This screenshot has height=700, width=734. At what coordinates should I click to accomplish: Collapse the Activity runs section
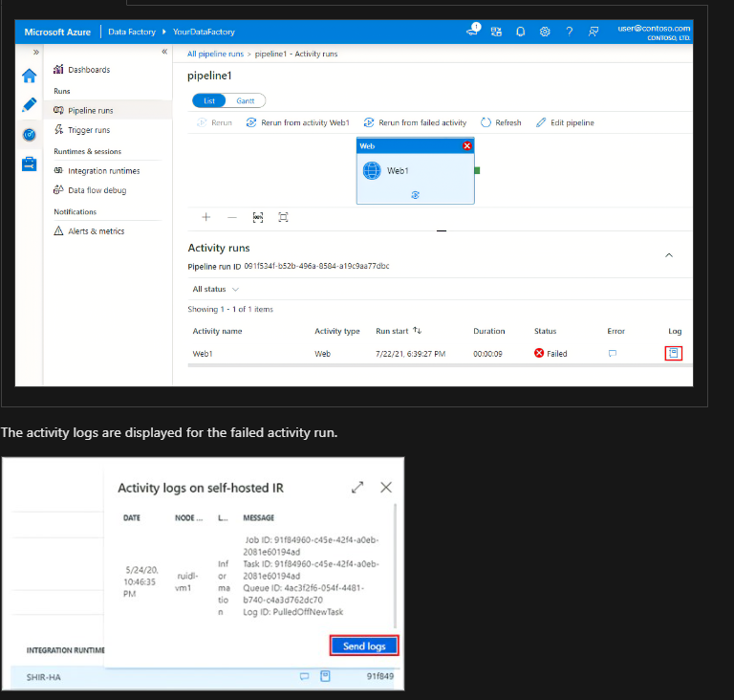click(x=669, y=255)
